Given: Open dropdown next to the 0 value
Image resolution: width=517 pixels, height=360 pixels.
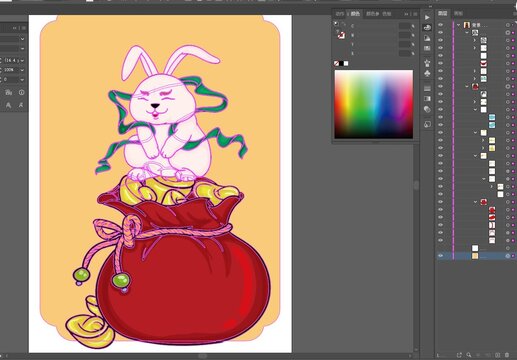Looking at the screenshot, I should [x=22, y=80].
